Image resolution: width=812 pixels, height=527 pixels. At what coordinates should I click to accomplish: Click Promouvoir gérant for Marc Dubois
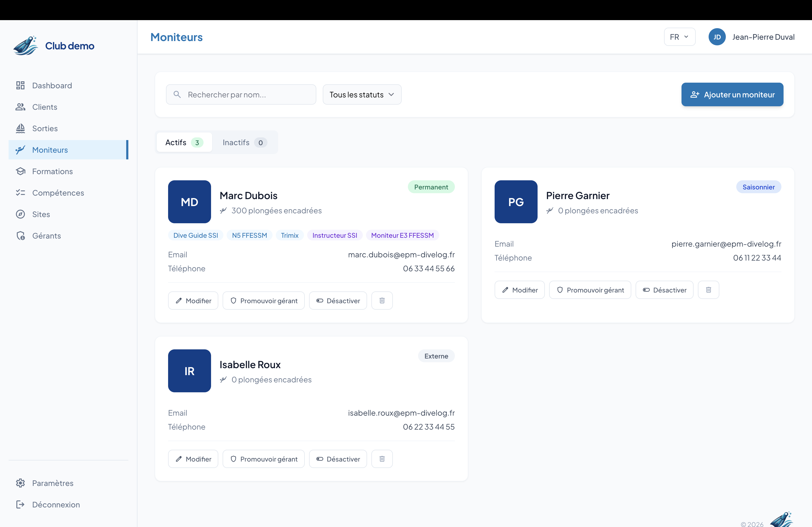pos(263,301)
